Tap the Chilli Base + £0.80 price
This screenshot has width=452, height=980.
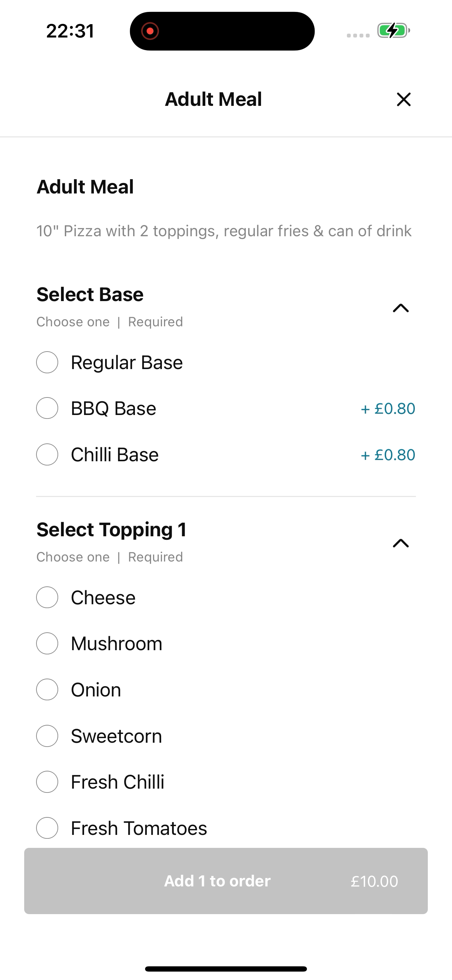click(388, 455)
